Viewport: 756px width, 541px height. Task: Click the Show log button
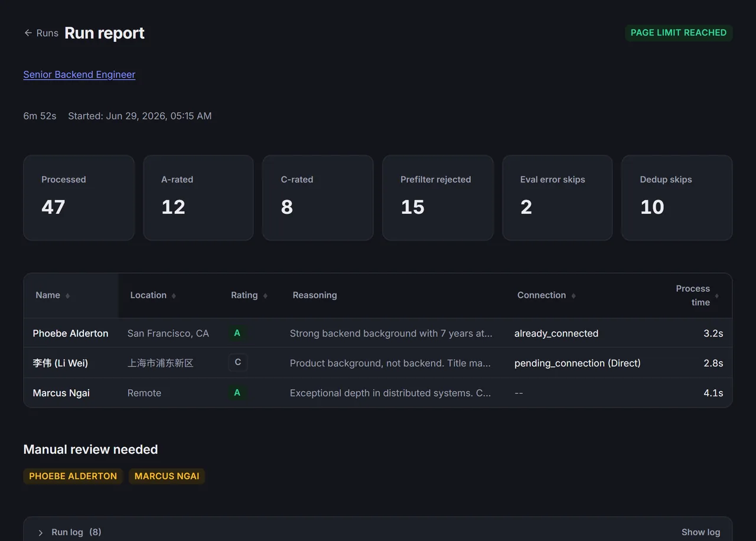pos(700,532)
